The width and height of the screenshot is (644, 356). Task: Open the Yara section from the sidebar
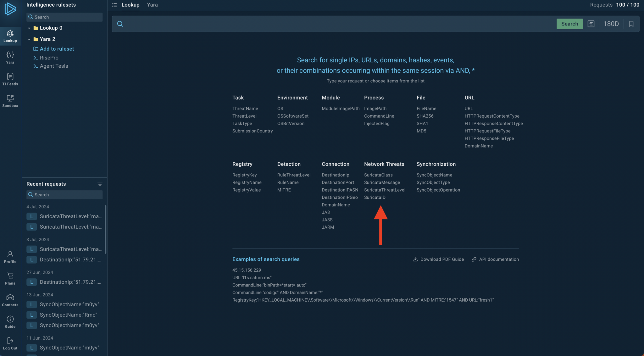(10, 57)
